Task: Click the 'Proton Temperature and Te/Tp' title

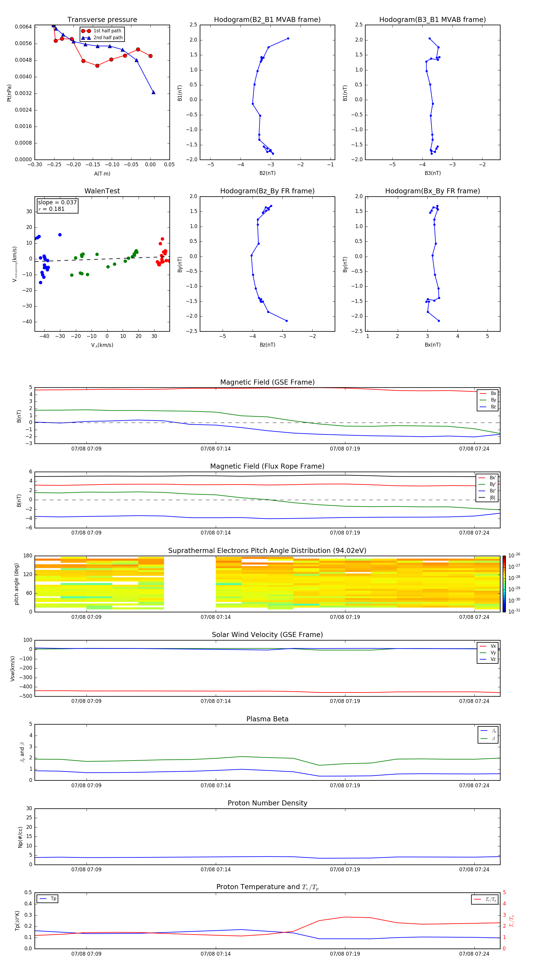Action: (267, 887)
